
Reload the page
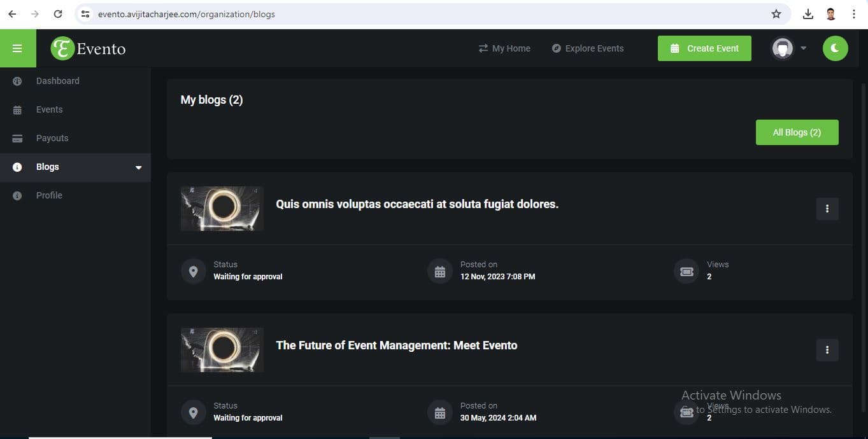click(x=58, y=14)
